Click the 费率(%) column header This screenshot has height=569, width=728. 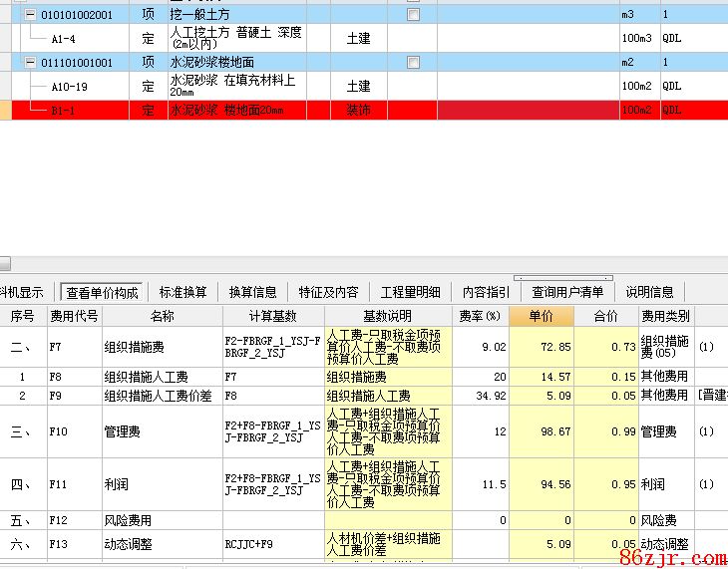pos(480,316)
